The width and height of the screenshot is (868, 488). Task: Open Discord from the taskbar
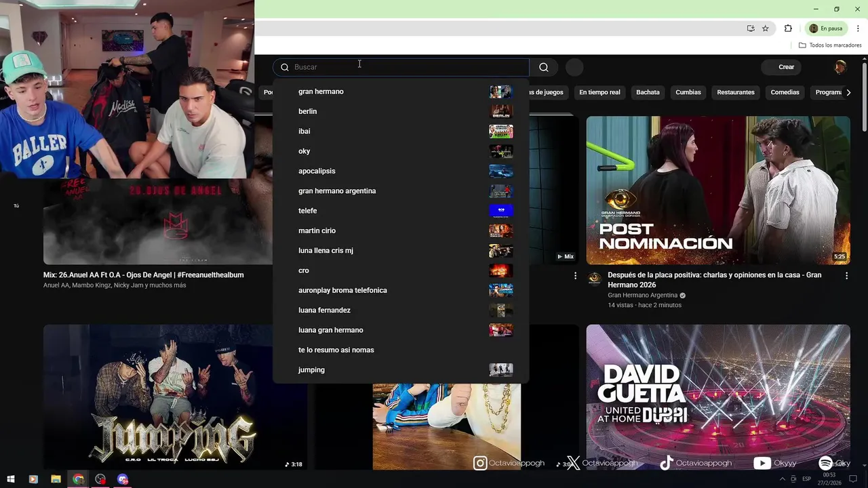[x=123, y=479]
